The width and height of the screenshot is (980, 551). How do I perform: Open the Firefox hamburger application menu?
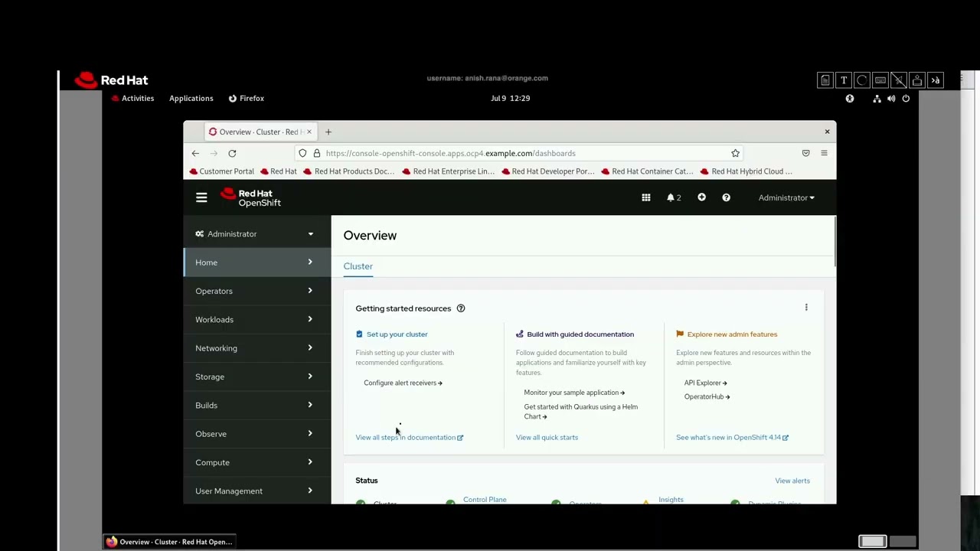824,153
